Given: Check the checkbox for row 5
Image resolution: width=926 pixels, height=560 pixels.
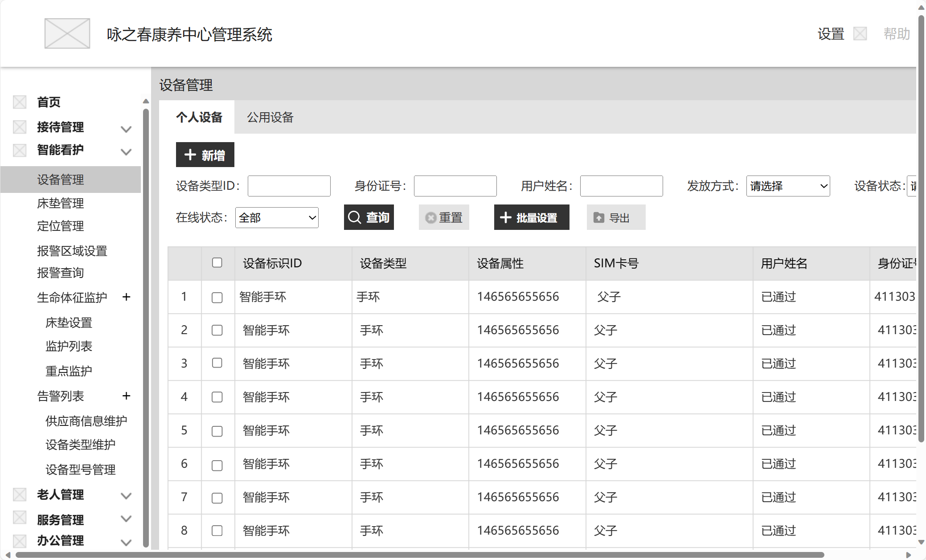Looking at the screenshot, I should click(x=217, y=431).
